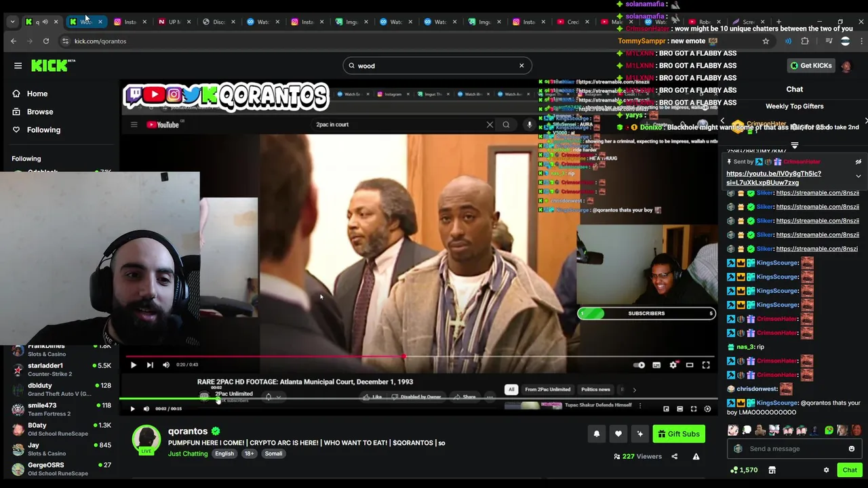Click the Get KICKs button
The height and width of the screenshot is (488, 868).
coord(811,66)
